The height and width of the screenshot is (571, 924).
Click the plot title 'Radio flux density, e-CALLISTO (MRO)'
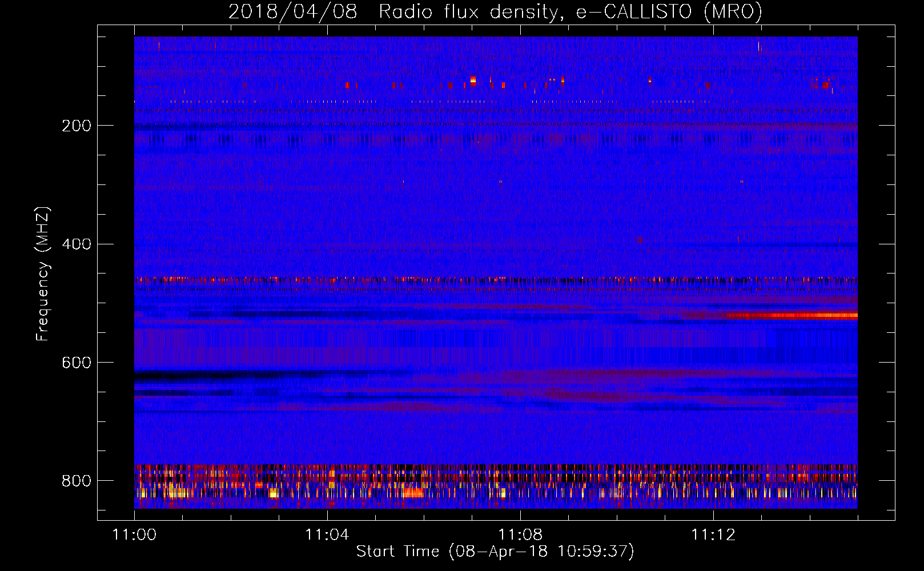tap(571, 11)
